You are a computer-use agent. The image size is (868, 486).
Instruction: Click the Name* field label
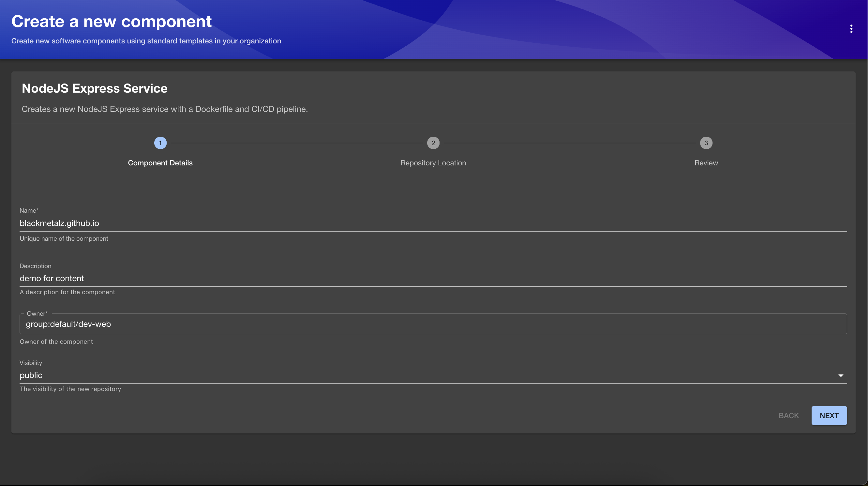coord(29,210)
